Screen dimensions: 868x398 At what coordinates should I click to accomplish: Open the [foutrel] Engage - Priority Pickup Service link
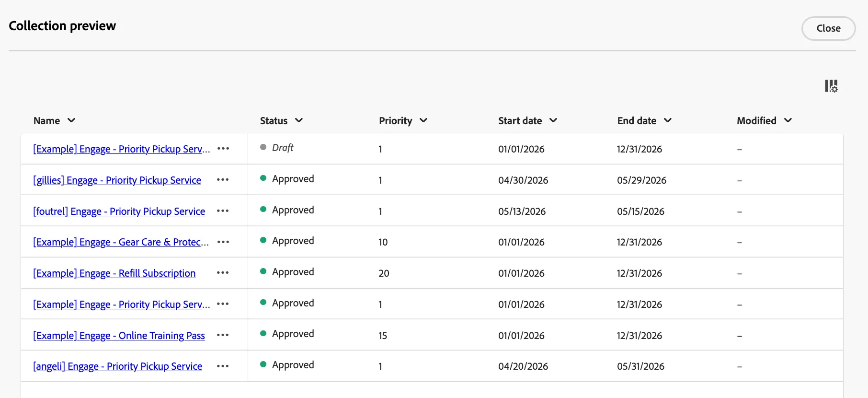[x=119, y=211]
